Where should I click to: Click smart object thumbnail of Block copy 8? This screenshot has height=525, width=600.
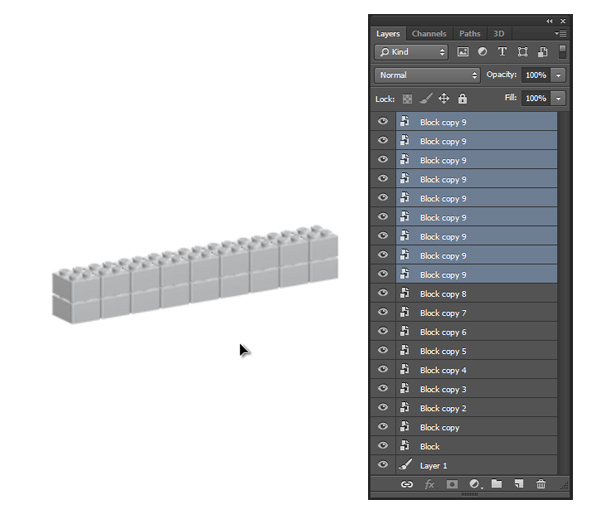404,293
